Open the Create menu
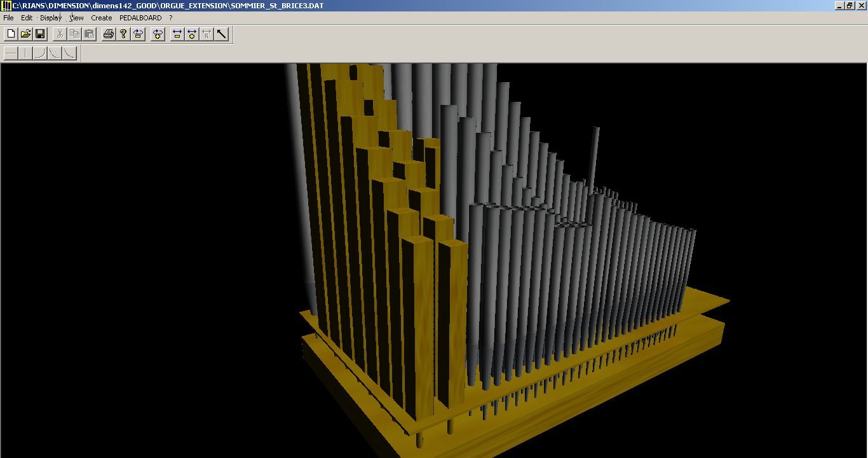The height and width of the screenshot is (458, 868). [101, 18]
